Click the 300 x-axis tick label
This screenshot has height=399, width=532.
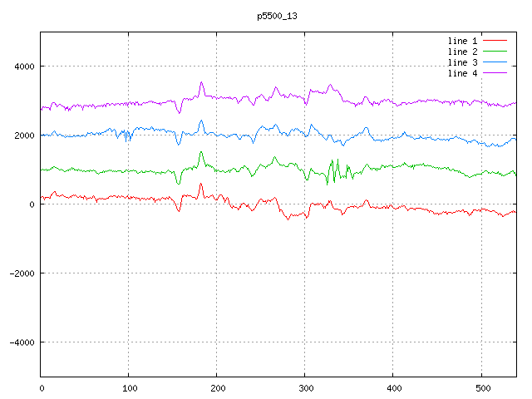click(305, 387)
